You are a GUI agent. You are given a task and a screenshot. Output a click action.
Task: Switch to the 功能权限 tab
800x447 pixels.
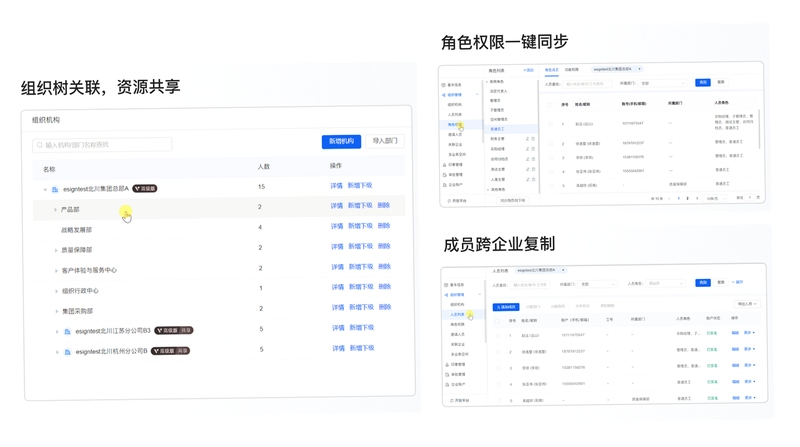click(x=572, y=69)
